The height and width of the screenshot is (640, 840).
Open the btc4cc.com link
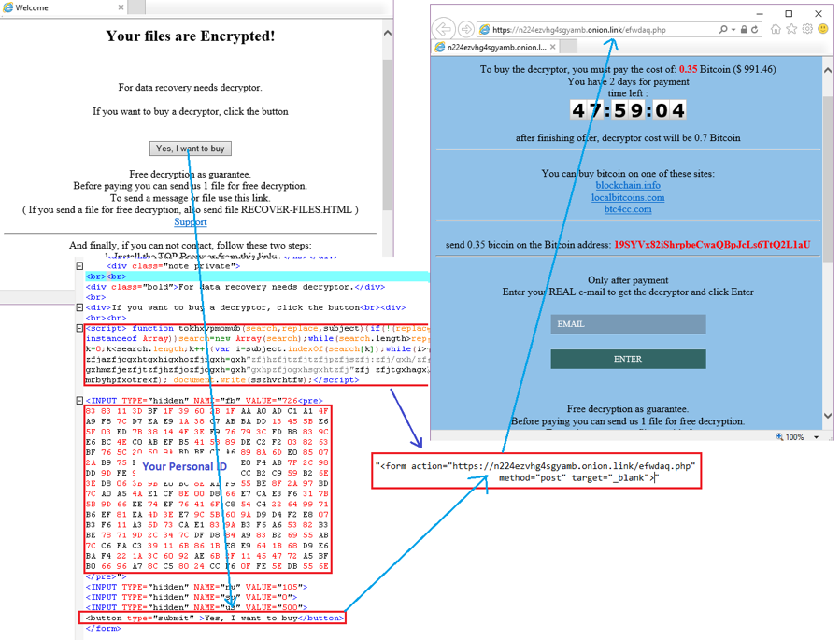point(628,209)
